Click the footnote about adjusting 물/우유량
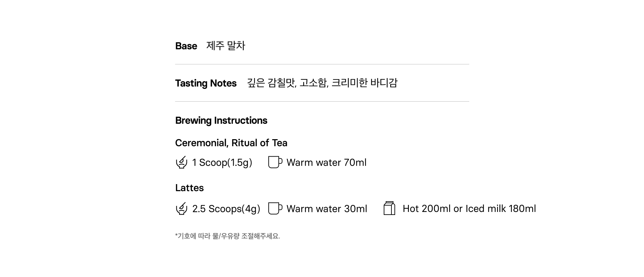This screenshot has height=277, width=644. (227, 236)
